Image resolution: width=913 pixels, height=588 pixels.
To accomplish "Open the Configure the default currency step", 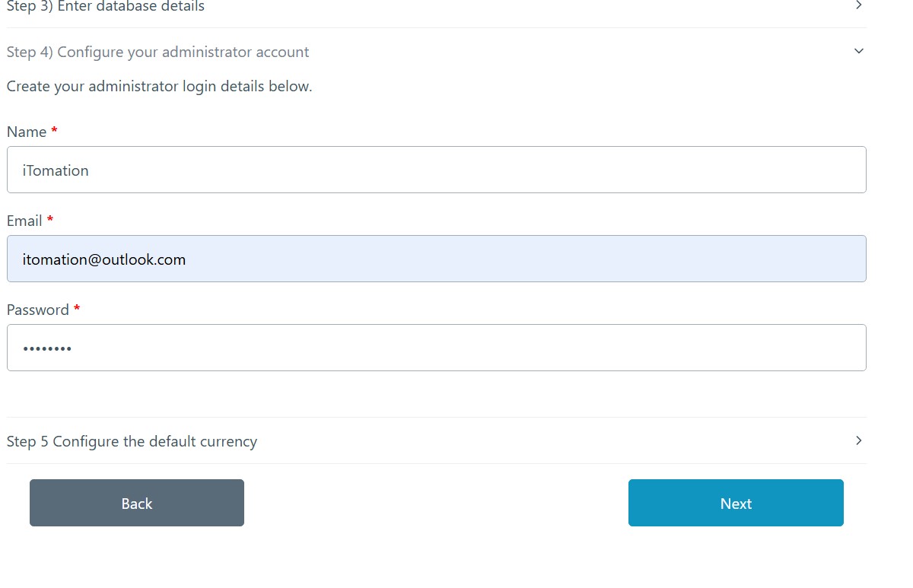I will pyautogui.click(x=132, y=441).
